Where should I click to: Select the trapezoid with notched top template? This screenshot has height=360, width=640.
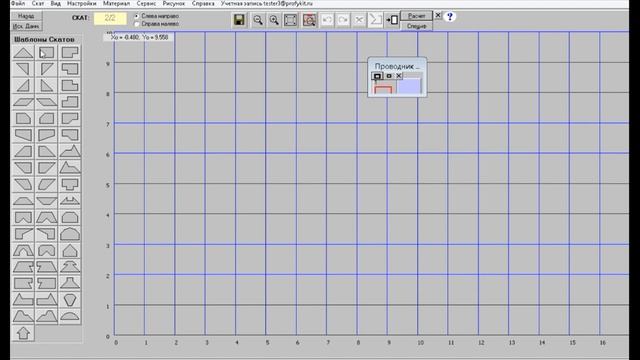pos(70,201)
